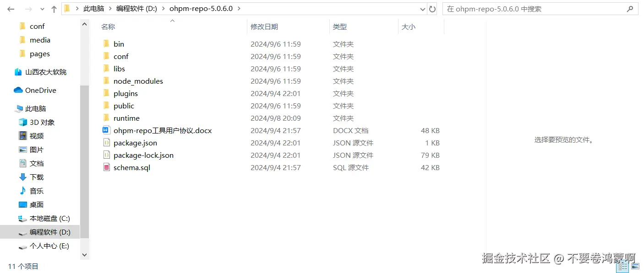Select the libs folder icon
Viewport: 644px width, 273px height.
tap(106, 68)
